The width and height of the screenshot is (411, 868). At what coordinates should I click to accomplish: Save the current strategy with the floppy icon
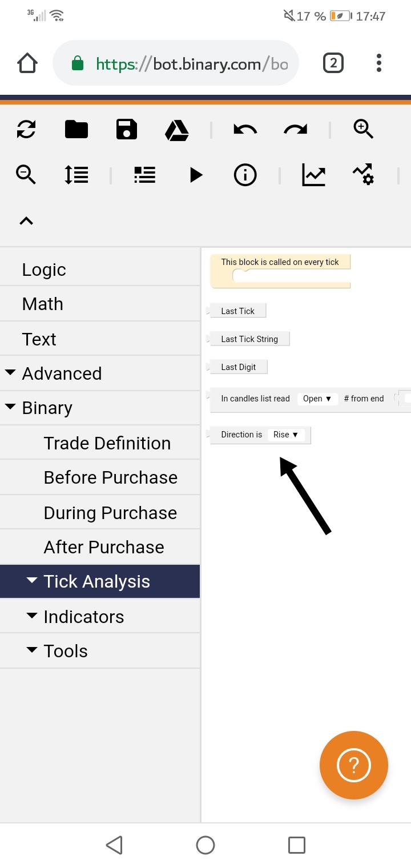126,130
